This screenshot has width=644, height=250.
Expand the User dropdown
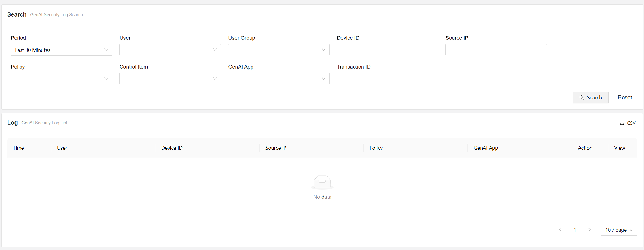coord(170,50)
